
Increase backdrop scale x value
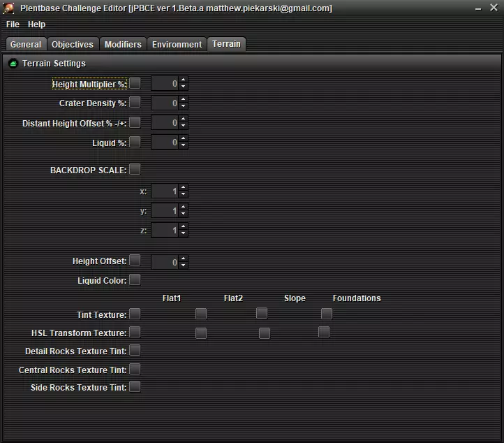click(183, 188)
